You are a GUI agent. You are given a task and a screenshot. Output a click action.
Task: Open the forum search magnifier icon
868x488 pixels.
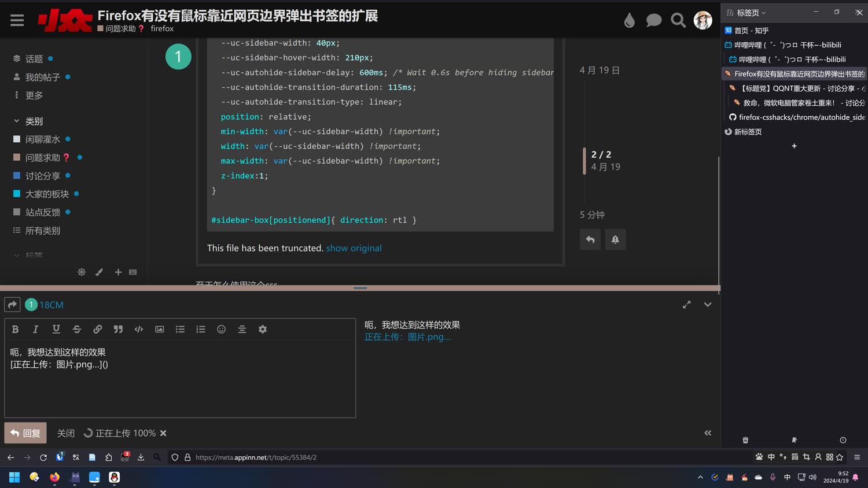click(x=678, y=21)
